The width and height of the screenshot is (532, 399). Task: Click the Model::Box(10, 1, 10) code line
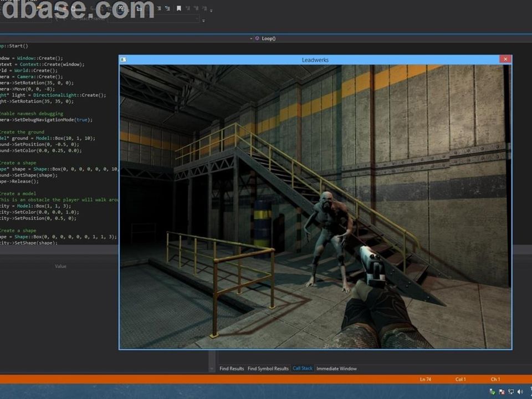click(x=48, y=139)
